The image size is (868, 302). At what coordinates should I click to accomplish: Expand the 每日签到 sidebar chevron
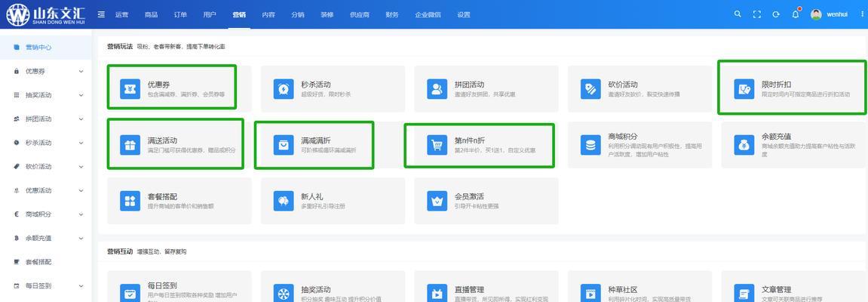click(x=81, y=286)
